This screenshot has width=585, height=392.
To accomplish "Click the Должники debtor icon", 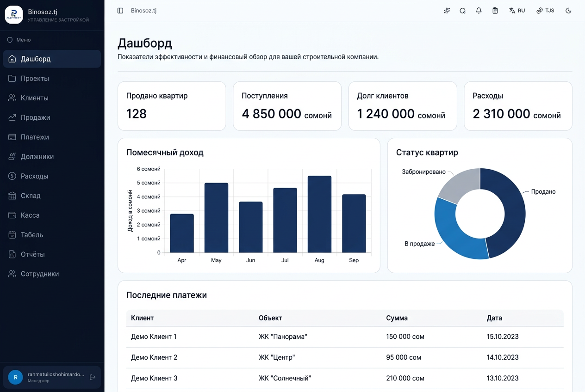I will pyautogui.click(x=12, y=157).
